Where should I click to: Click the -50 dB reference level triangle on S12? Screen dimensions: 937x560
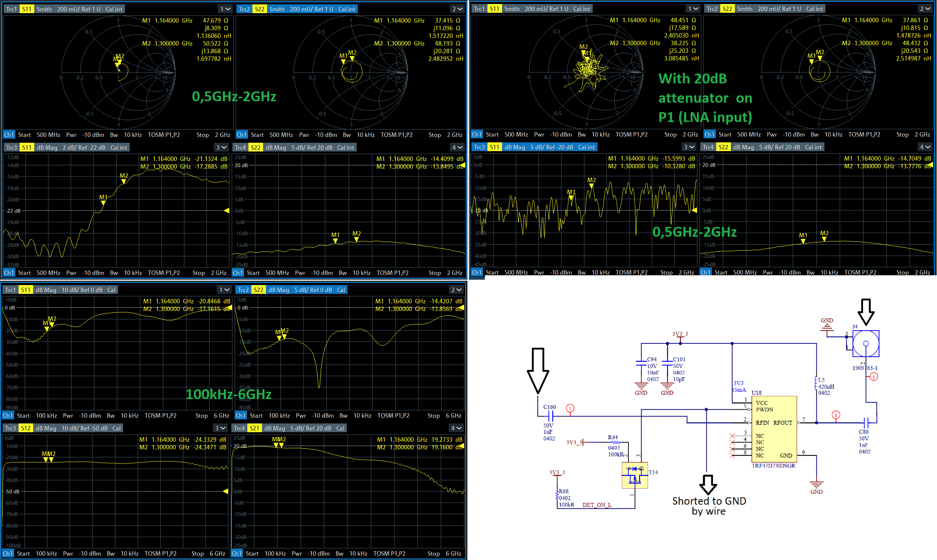pyautogui.click(x=226, y=491)
